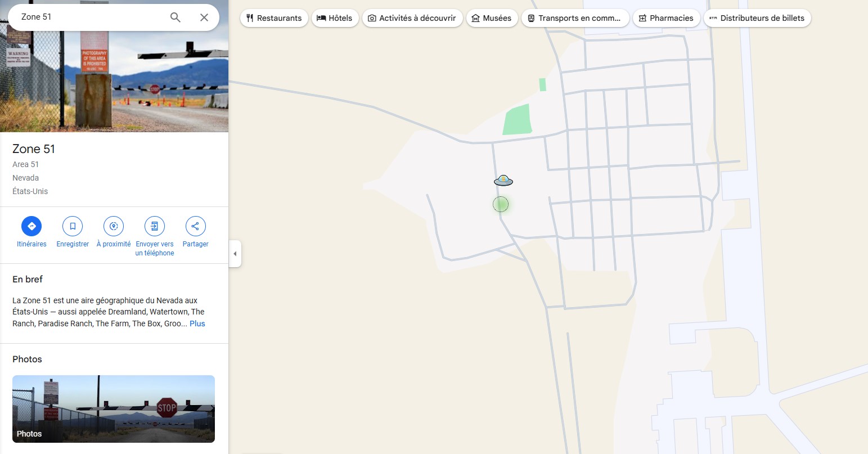Viewport: 868px width, 454px height.
Task: Click the Partager share icon
Action: pos(195,226)
